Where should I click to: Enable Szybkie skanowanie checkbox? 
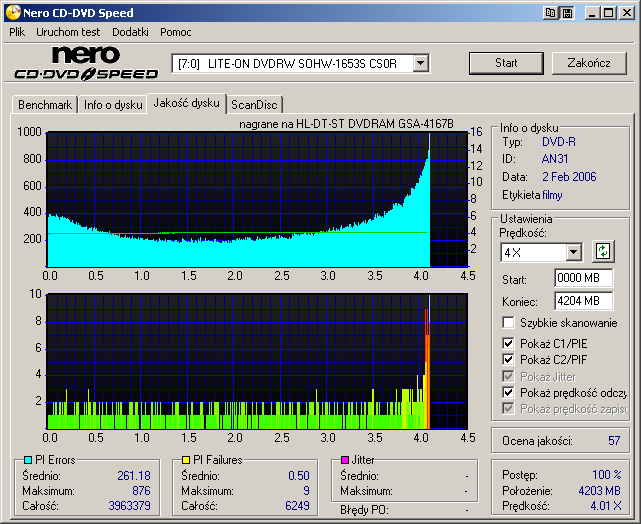pos(508,322)
